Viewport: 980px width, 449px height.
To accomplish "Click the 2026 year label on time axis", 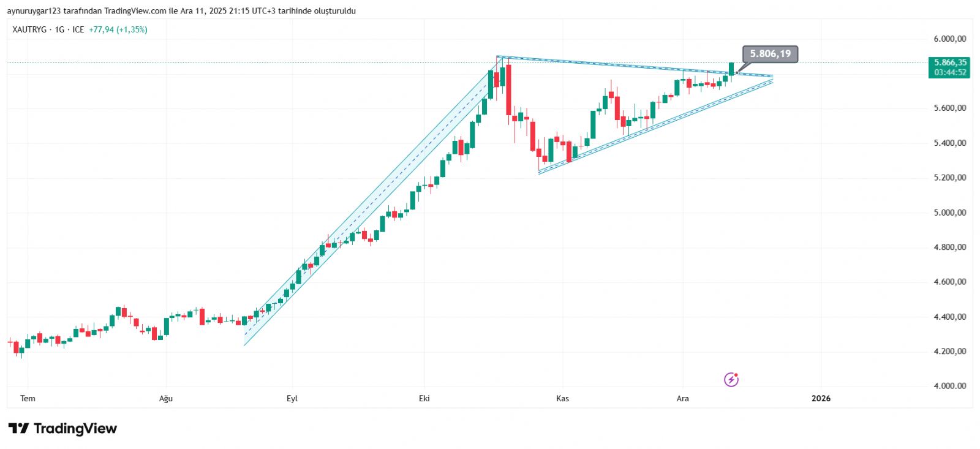I will pyautogui.click(x=821, y=399).
